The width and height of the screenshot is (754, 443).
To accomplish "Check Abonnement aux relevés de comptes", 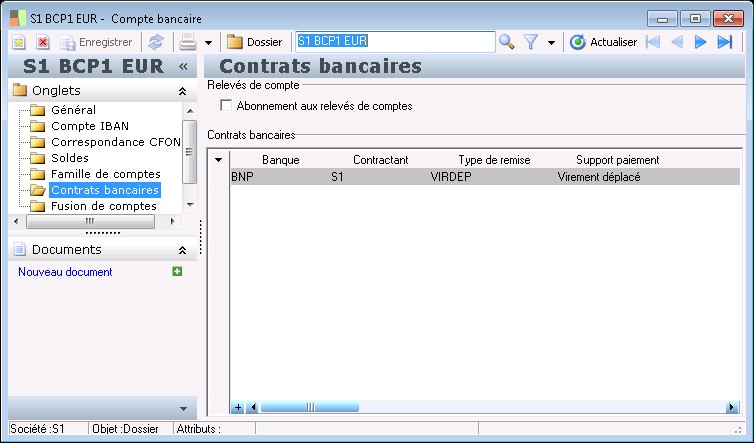I will point(226,105).
